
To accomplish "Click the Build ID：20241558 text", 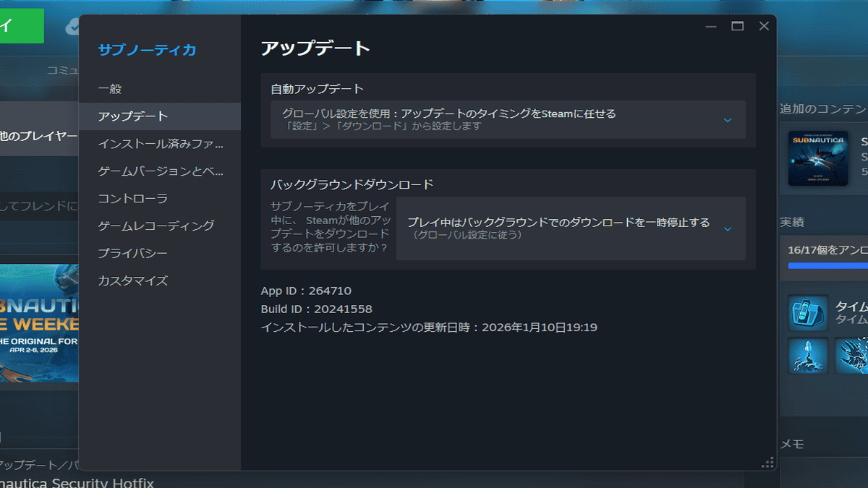I will tap(317, 309).
